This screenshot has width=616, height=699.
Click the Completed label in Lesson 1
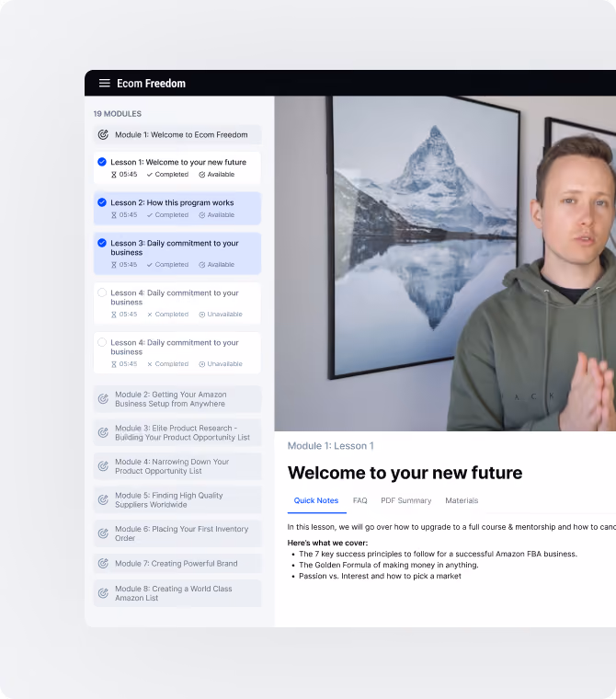click(x=172, y=175)
